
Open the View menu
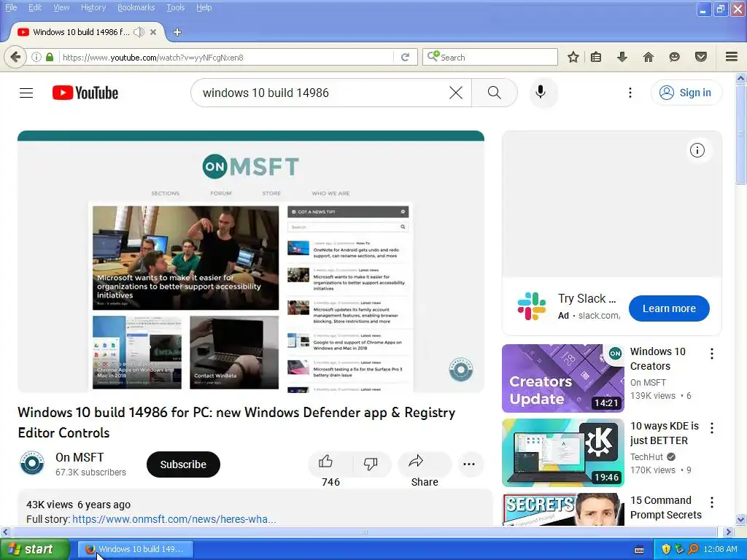point(61,7)
